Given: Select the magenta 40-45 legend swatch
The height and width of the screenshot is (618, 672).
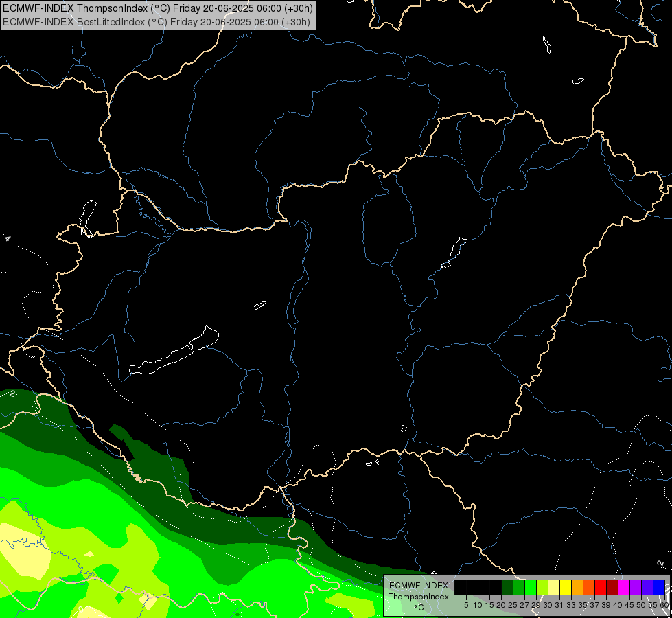Looking at the screenshot, I should pyautogui.click(x=624, y=587).
